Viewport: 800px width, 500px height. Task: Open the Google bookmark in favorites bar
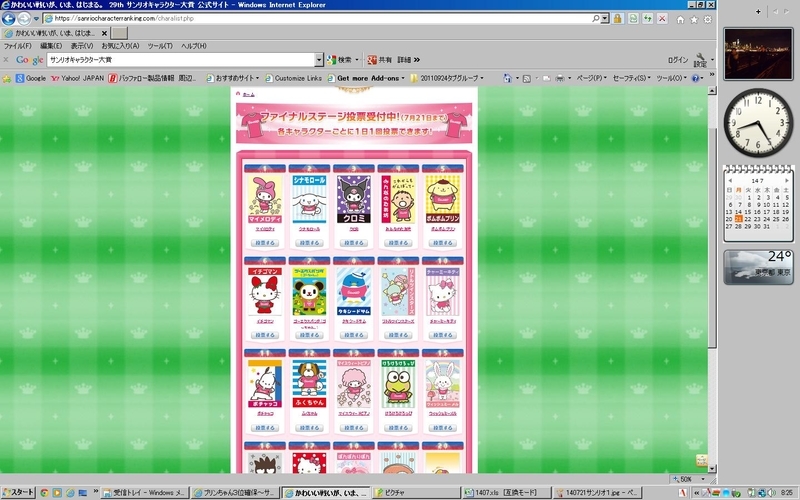point(31,79)
